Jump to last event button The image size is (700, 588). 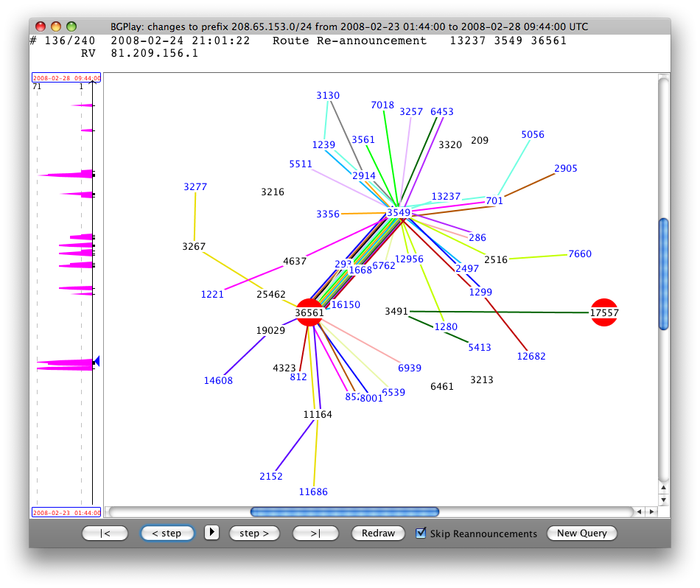[315, 533]
